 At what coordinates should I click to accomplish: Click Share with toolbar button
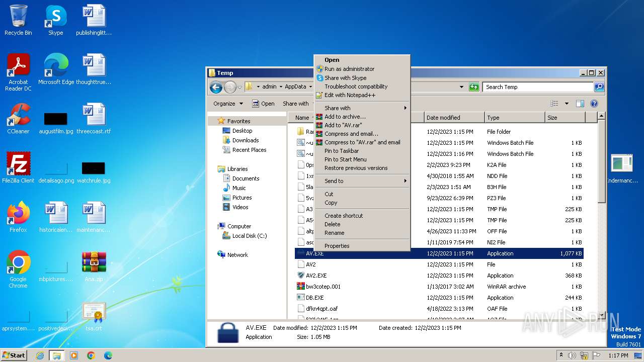[296, 104]
